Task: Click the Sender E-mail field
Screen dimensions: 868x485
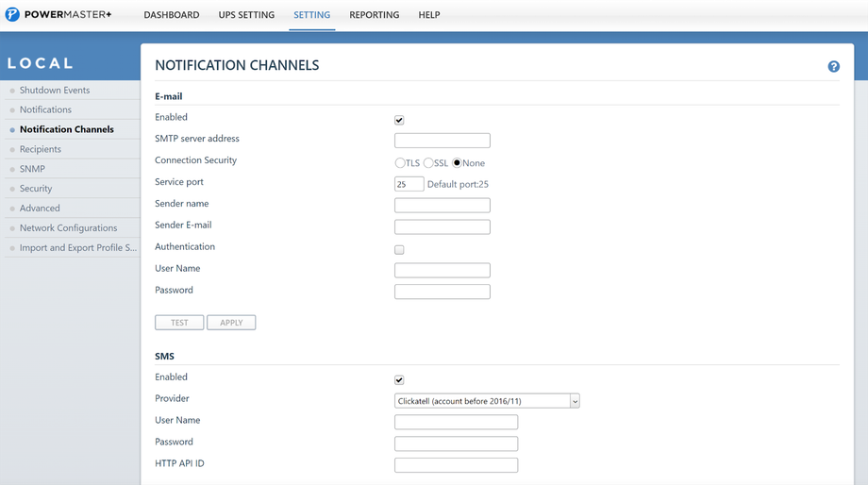Action: coord(442,227)
